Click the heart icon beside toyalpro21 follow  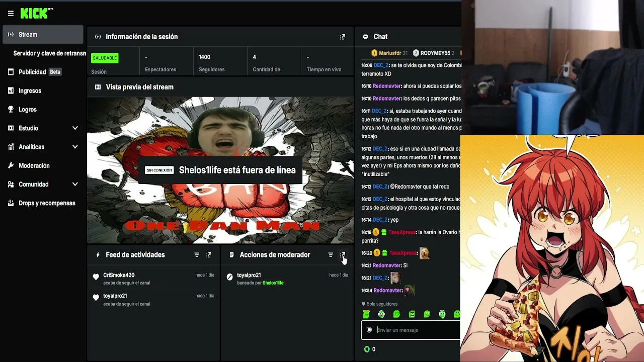pyautogui.click(x=96, y=298)
